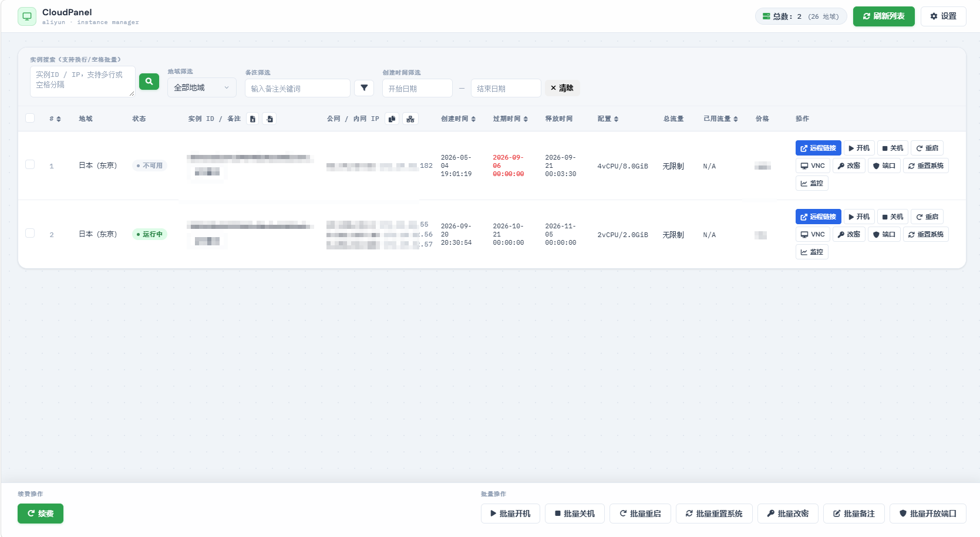Click the 批量改密 batch password button
The width and height of the screenshot is (980, 537).
pos(787,514)
